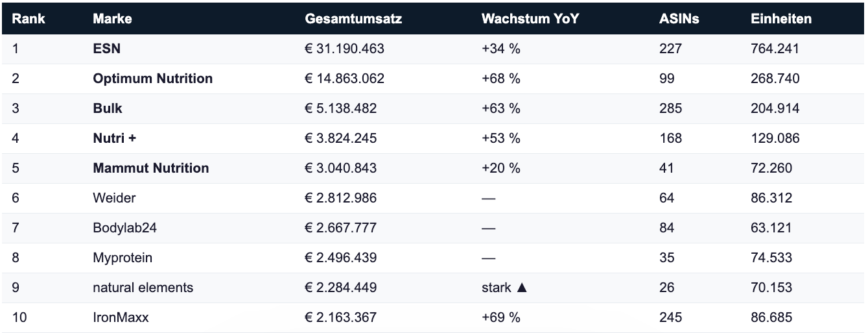
Task: Click the Myprotein brand cell
Action: point(123,258)
